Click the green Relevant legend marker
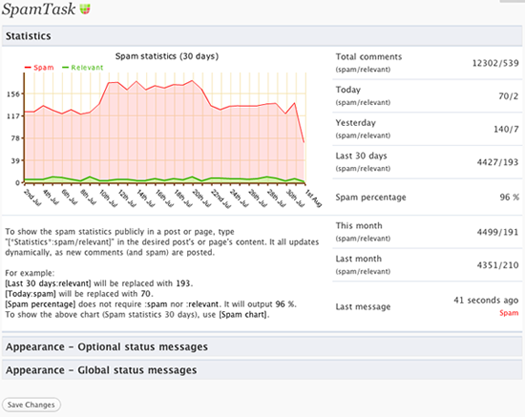 65,68
